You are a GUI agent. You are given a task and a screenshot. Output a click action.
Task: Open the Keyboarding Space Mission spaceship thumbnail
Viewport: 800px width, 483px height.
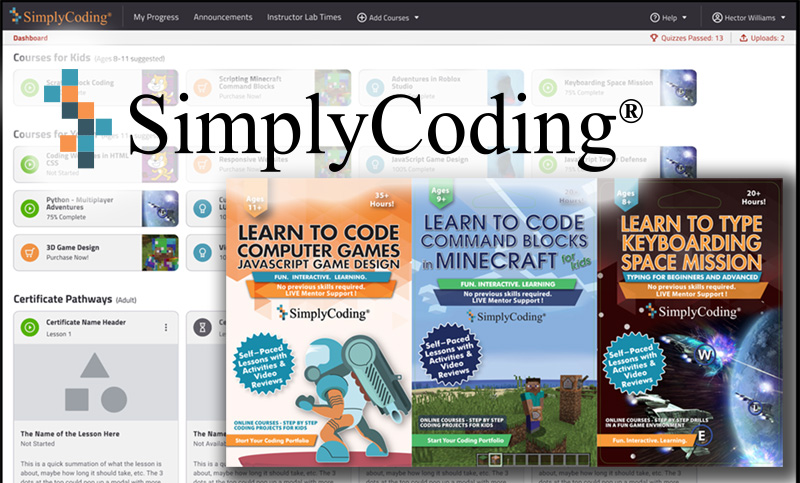pyautogui.click(x=678, y=88)
